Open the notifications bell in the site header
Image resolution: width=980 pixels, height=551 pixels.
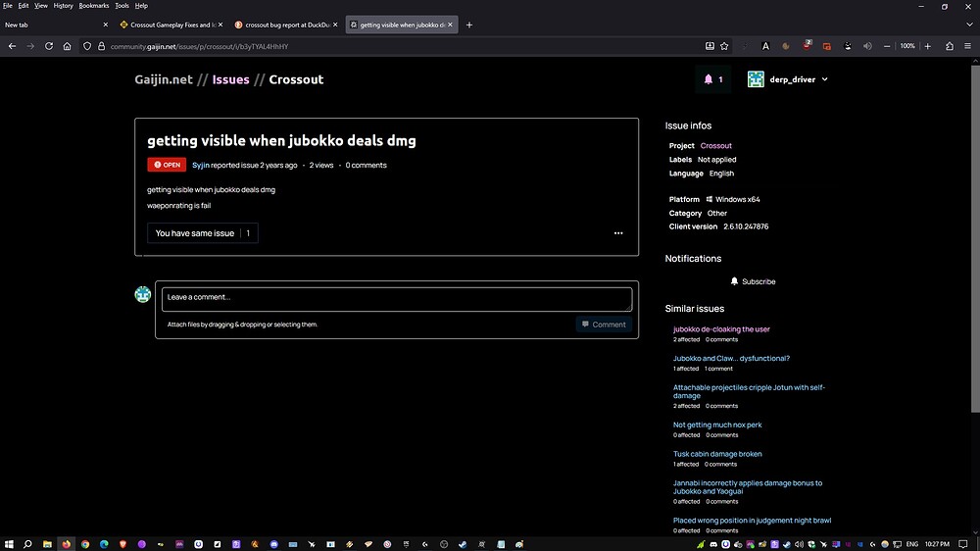click(713, 79)
